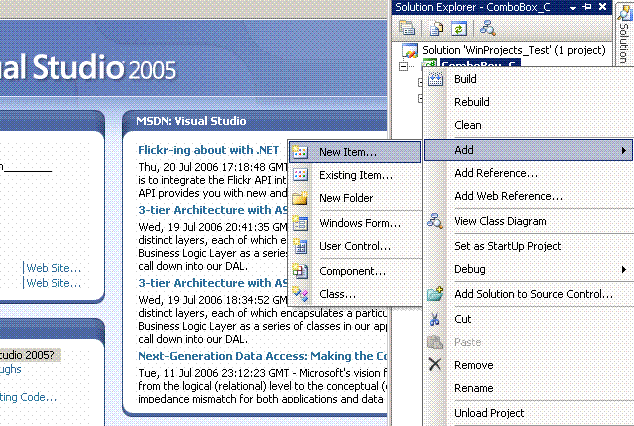
Task: Collapse the solution tree node
Action: click(403, 66)
